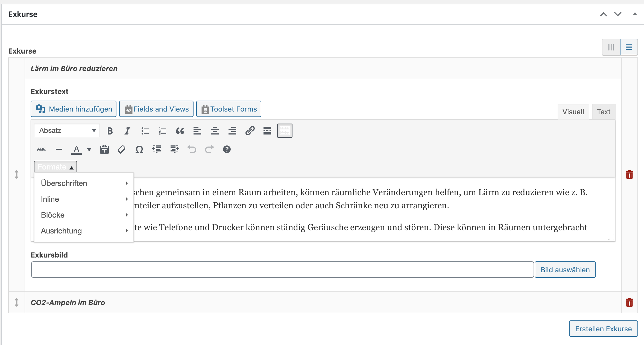Collapse the Exkurse panel
The image size is (644, 345).
635,14
